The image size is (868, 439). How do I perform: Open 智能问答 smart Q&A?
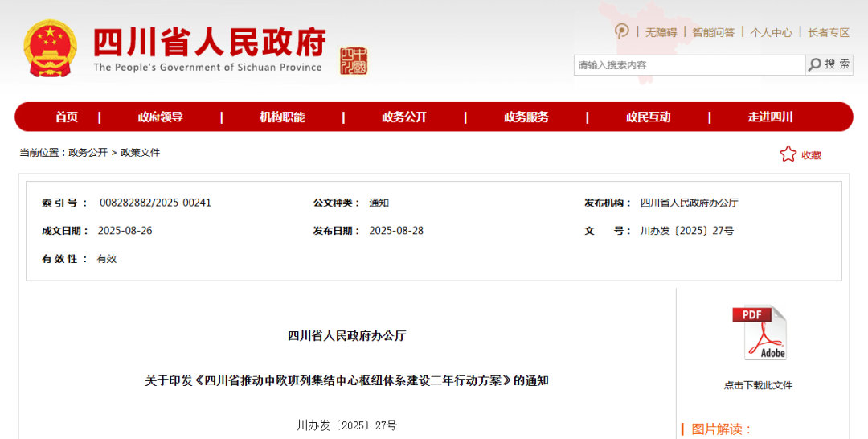tap(713, 32)
